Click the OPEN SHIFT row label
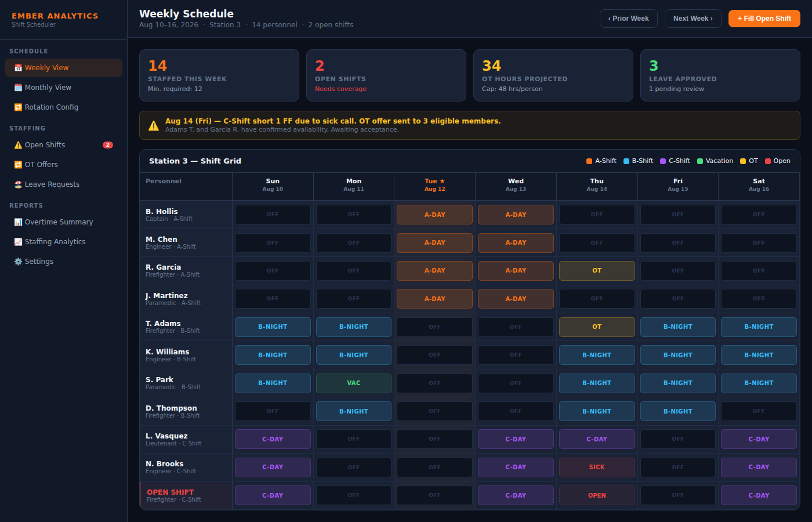Image resolution: width=812 pixels, height=522 pixels. click(171, 492)
